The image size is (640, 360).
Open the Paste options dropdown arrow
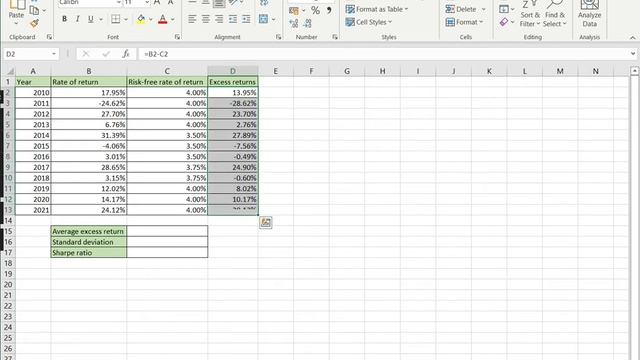[x=16, y=24]
